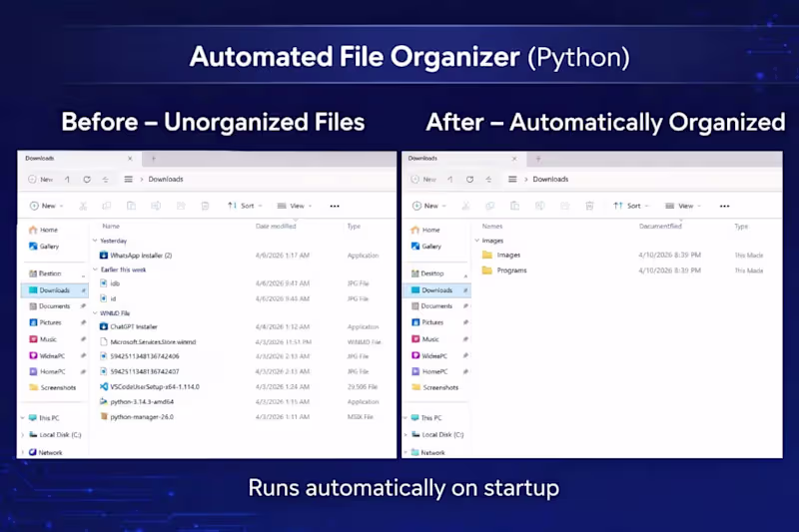Select Local Disk (C:) in right window
The image size is (799, 532).
tap(437, 435)
